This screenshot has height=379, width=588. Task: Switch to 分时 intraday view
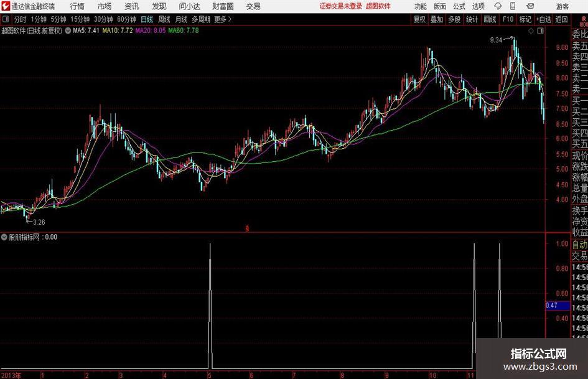click(21, 19)
